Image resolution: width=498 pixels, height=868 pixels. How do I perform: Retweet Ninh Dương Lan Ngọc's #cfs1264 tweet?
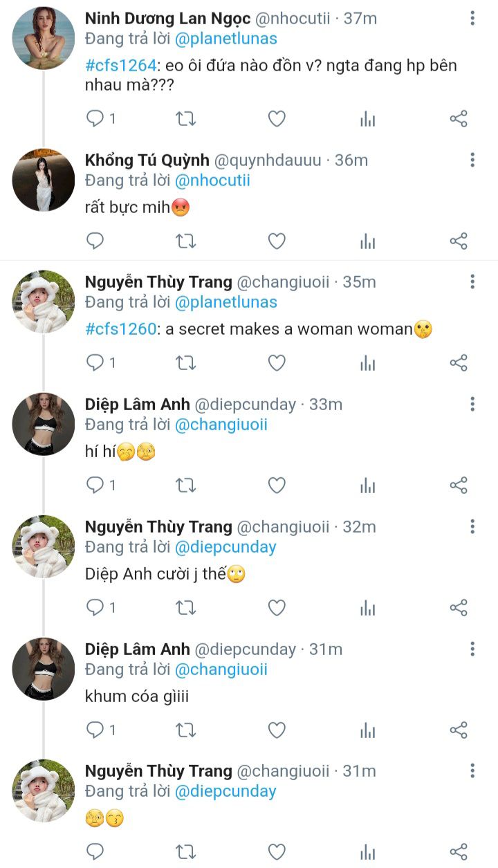coord(185,119)
